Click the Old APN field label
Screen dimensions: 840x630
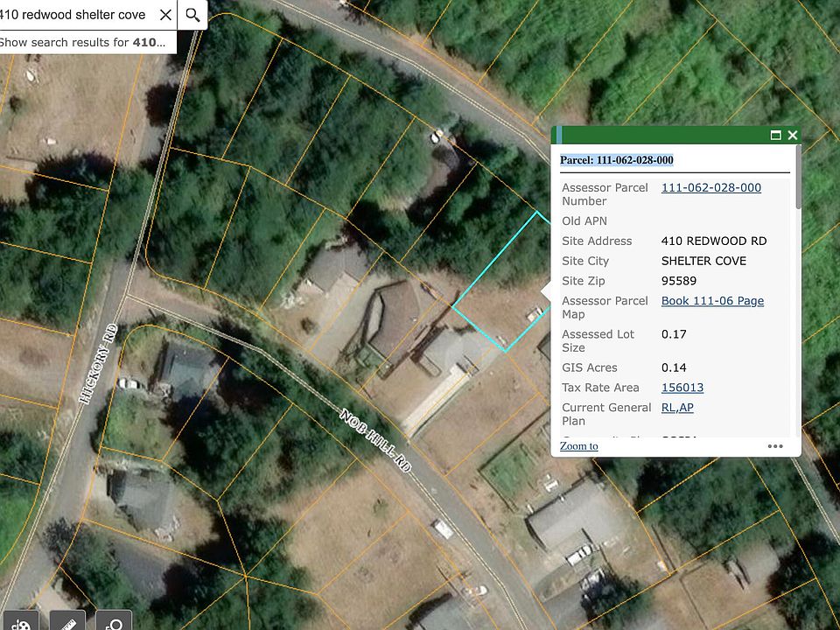(x=584, y=220)
